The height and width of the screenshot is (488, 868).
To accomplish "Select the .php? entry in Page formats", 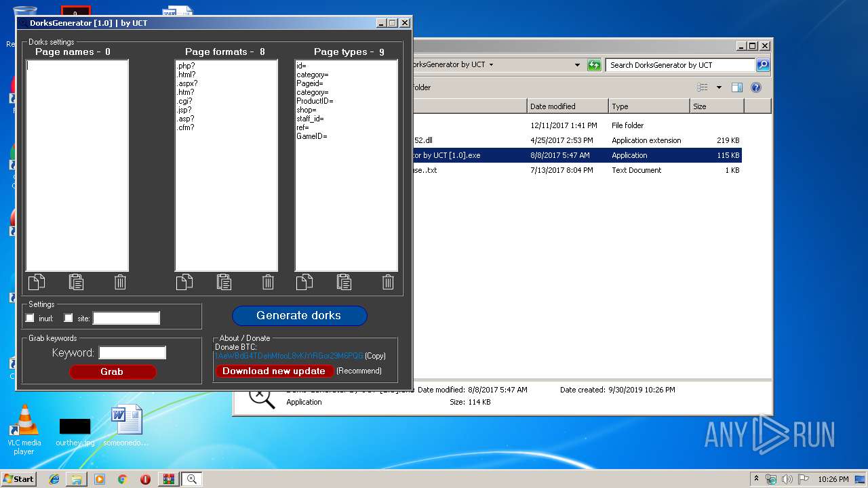I will (185, 66).
